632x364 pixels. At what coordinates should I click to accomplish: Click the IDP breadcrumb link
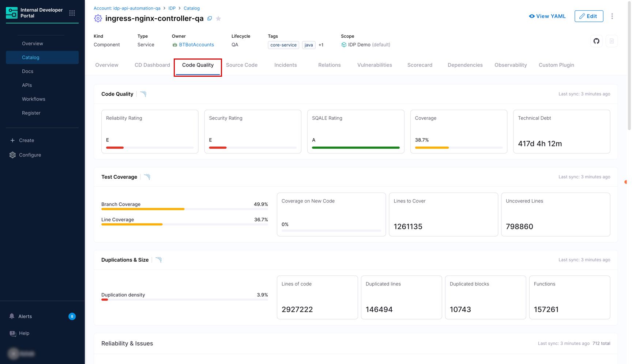pos(172,8)
